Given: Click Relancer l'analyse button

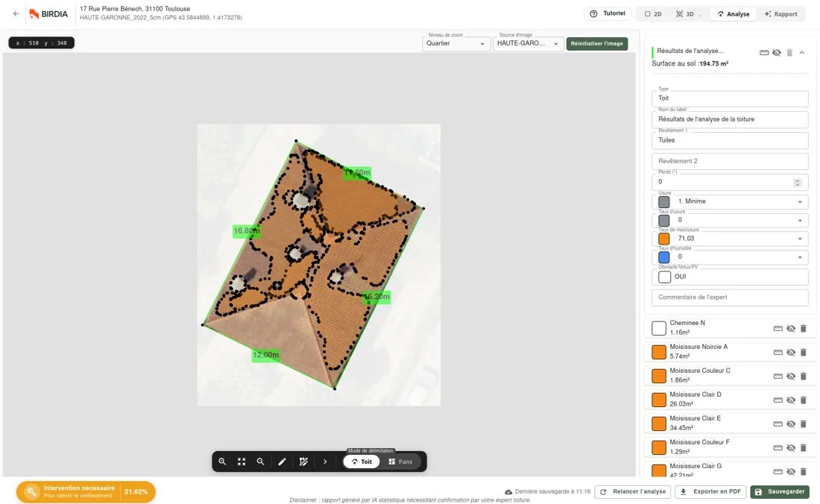Looking at the screenshot, I should [x=633, y=492].
